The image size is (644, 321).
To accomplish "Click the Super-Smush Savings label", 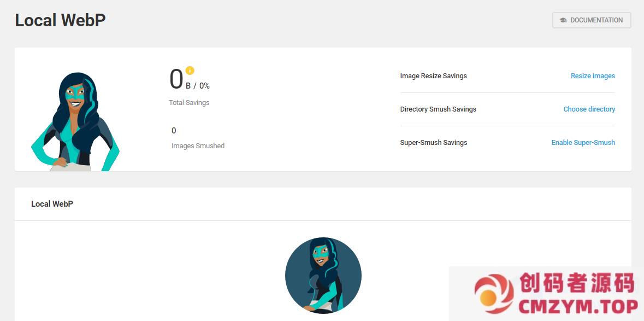I will (x=434, y=143).
